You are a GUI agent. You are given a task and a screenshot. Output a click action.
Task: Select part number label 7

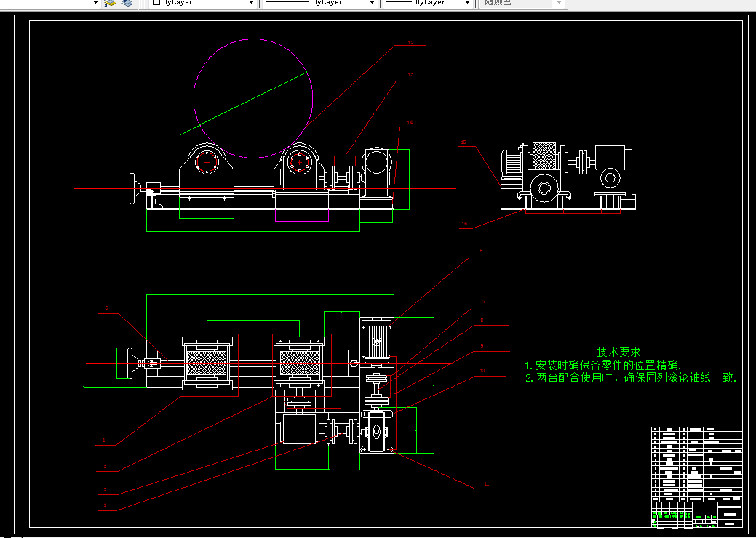484,302
